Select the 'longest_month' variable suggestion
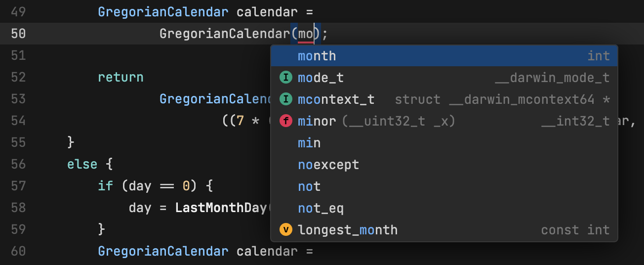This screenshot has width=644, height=265. 348,230
